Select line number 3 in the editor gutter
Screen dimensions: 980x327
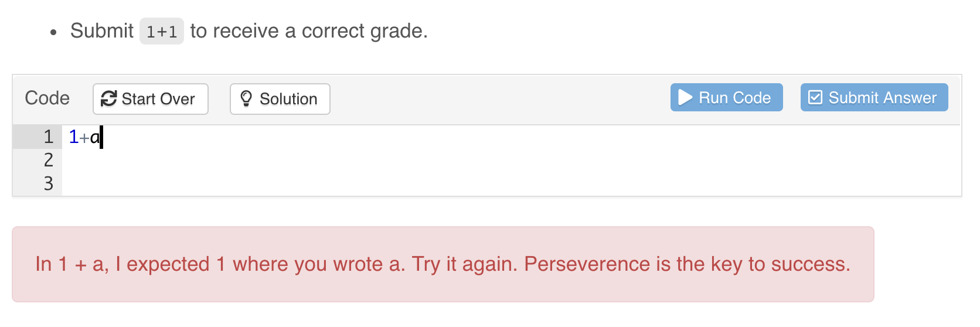click(x=48, y=183)
